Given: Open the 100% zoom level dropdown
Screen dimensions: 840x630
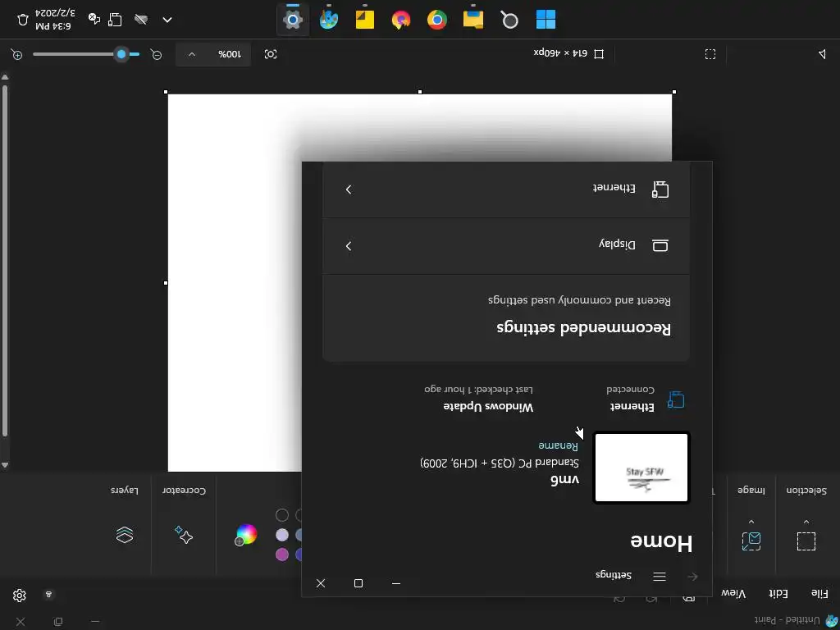Looking at the screenshot, I should tap(213, 54).
